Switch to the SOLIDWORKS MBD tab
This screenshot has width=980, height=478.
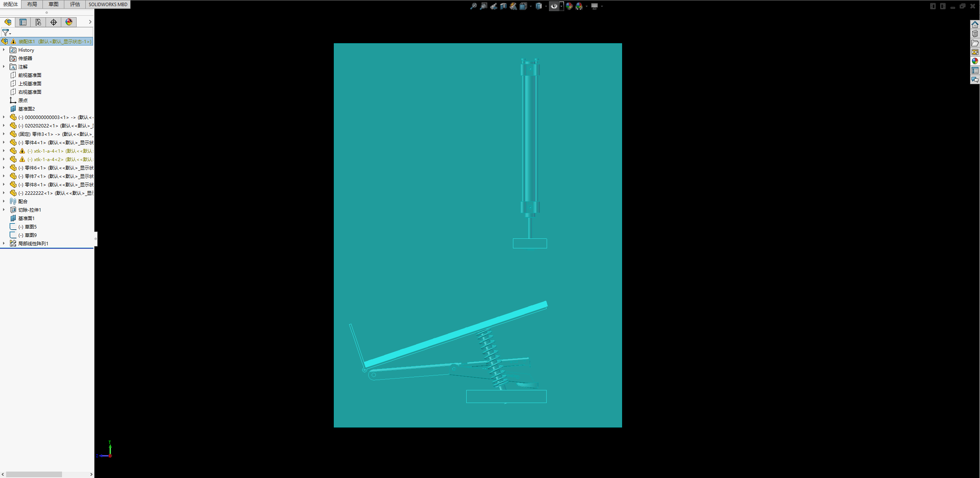(108, 4)
